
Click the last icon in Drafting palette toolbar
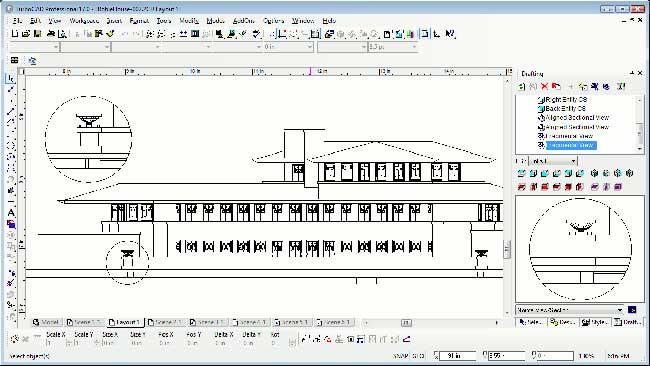point(621,86)
